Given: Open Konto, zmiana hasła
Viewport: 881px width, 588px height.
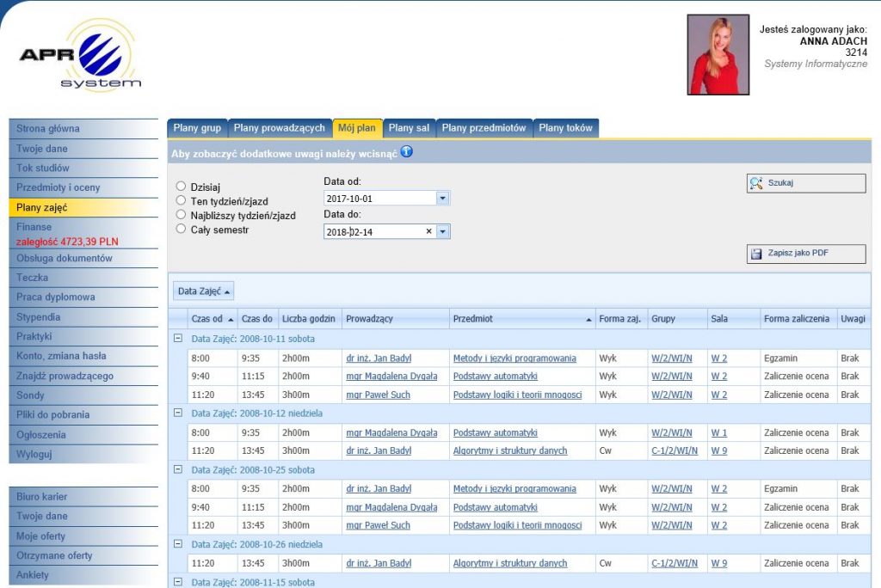Looking at the screenshot, I should coord(83,356).
